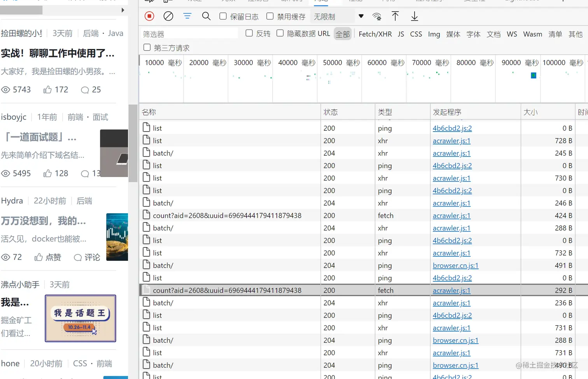Sort by 大小 column header
The height and width of the screenshot is (379, 588).
point(548,112)
